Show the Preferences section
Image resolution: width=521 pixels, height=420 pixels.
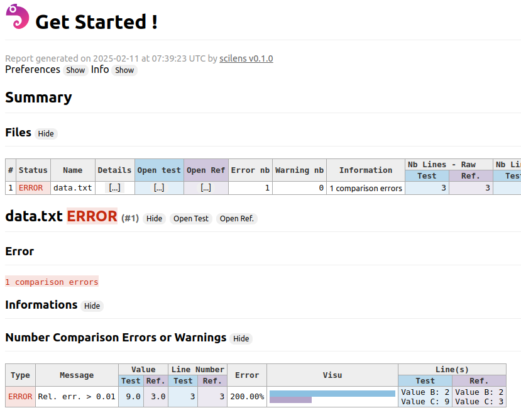75,70
